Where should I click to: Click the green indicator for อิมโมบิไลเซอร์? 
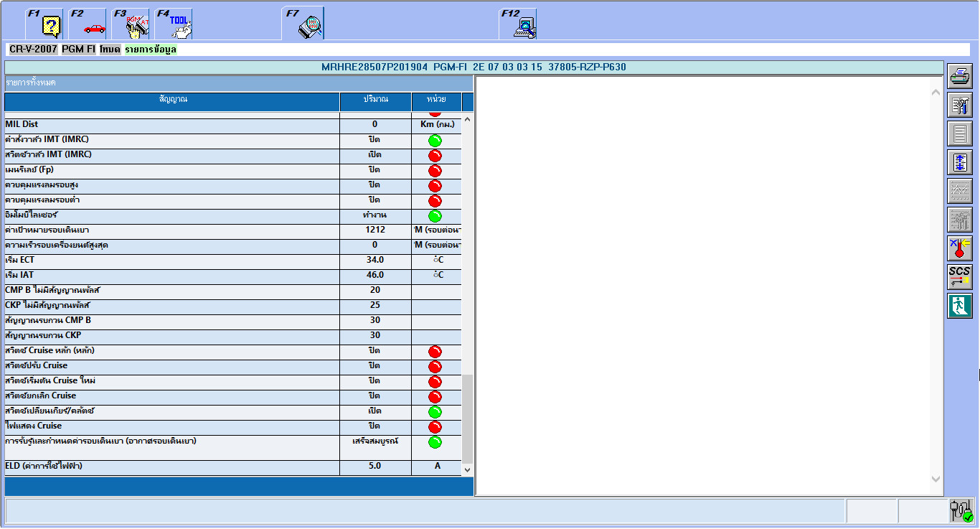tap(435, 216)
